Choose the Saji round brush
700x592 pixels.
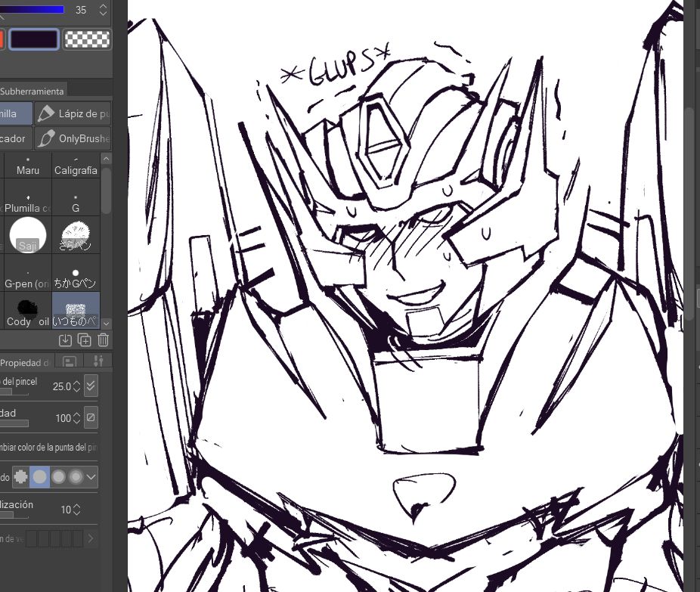(28, 235)
